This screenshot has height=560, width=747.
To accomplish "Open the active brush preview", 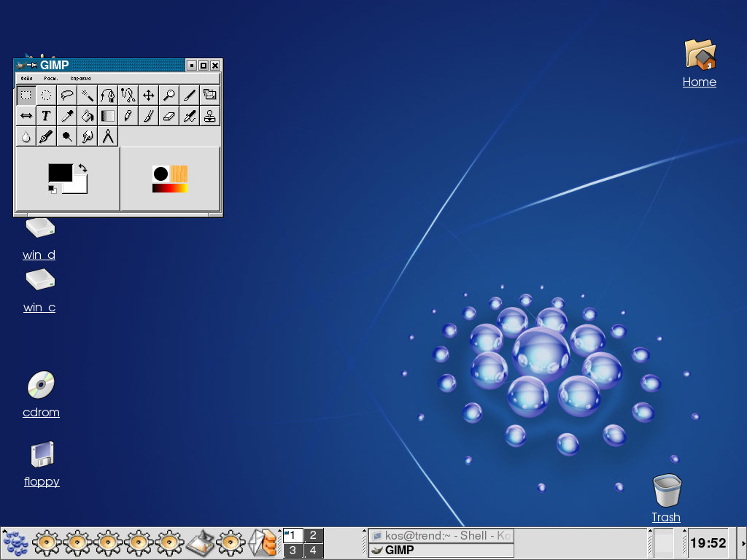I will click(161, 174).
